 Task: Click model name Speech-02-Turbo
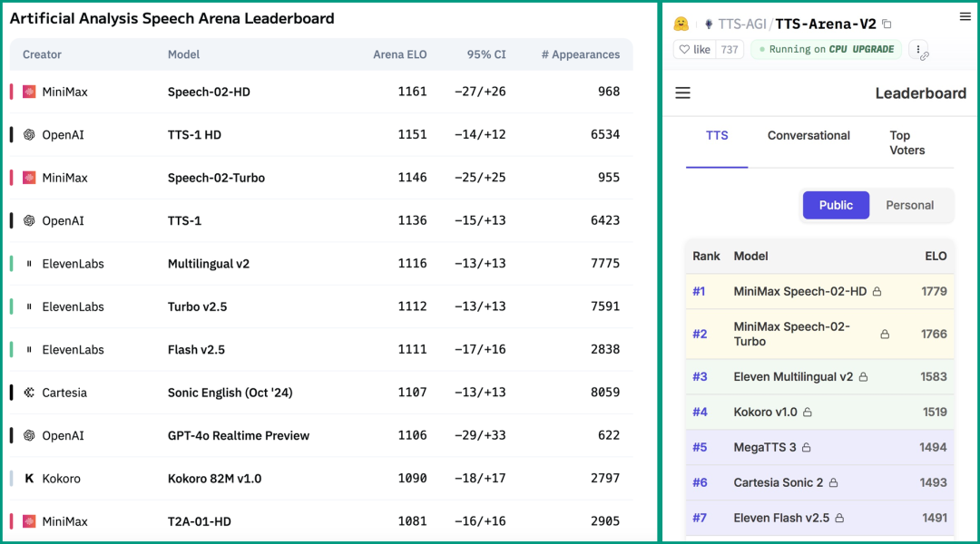pos(216,178)
